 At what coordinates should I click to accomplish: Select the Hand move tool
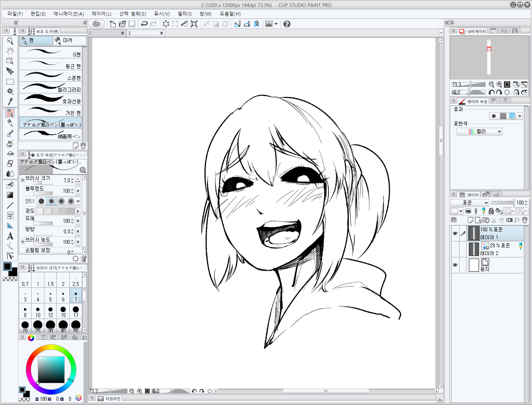click(10, 51)
